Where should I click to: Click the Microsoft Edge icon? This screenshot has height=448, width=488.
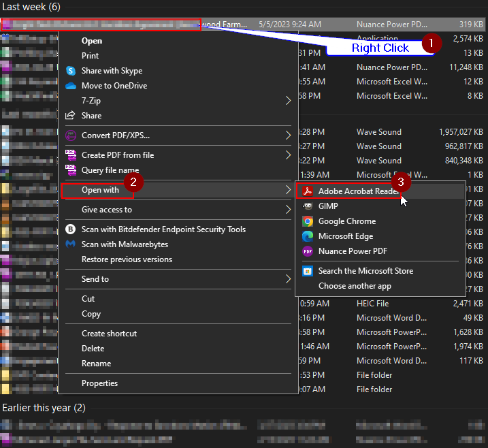tap(308, 236)
